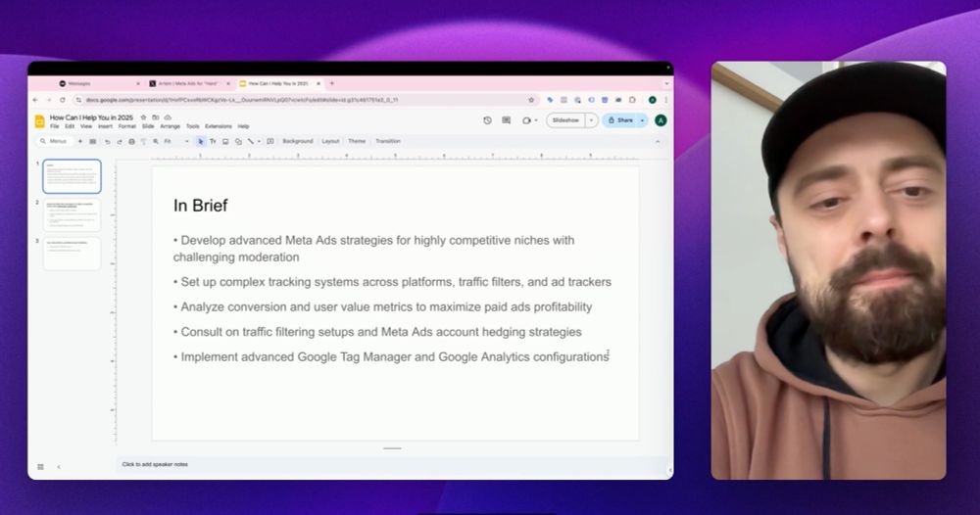Collapse the filmstrip panel arrow
The image size is (980, 515).
[x=59, y=467]
